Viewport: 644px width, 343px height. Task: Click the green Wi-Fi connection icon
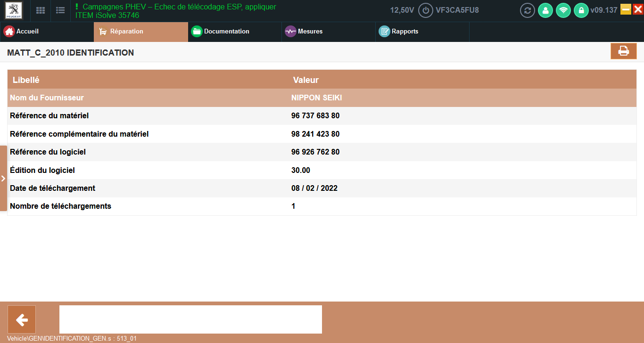(x=563, y=10)
